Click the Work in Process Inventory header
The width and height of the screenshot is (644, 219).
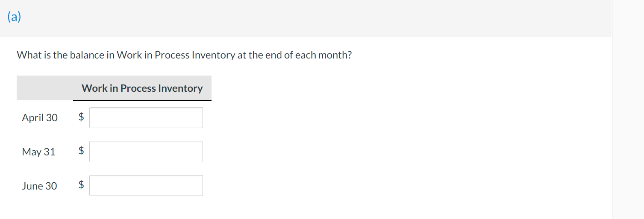pos(142,88)
